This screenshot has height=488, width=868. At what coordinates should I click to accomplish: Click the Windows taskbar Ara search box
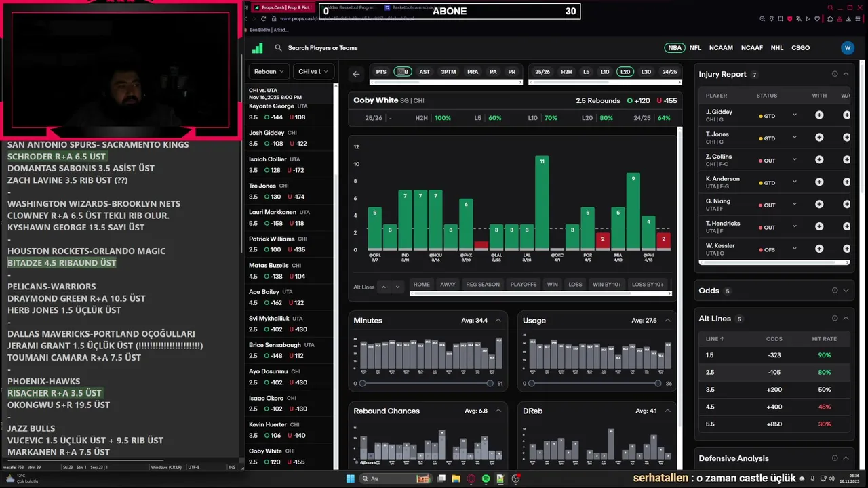pyautogui.click(x=397, y=479)
